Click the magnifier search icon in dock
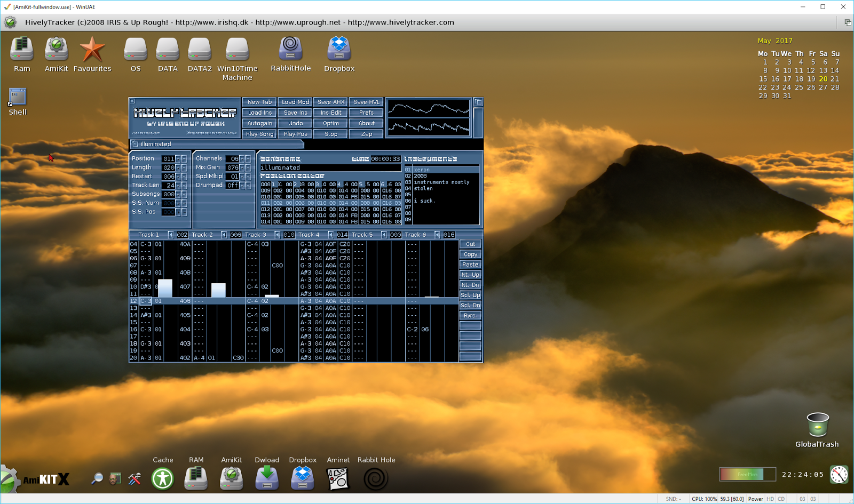The width and height of the screenshot is (854, 504). point(97,478)
